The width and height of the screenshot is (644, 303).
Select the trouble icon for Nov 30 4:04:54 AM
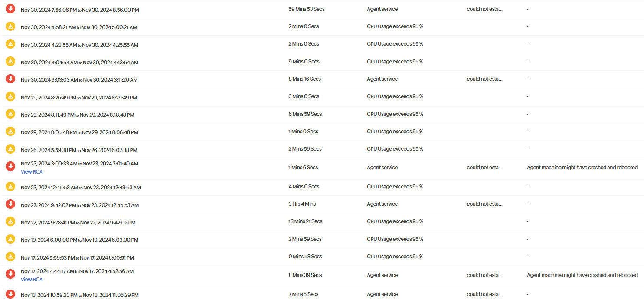[10, 62]
